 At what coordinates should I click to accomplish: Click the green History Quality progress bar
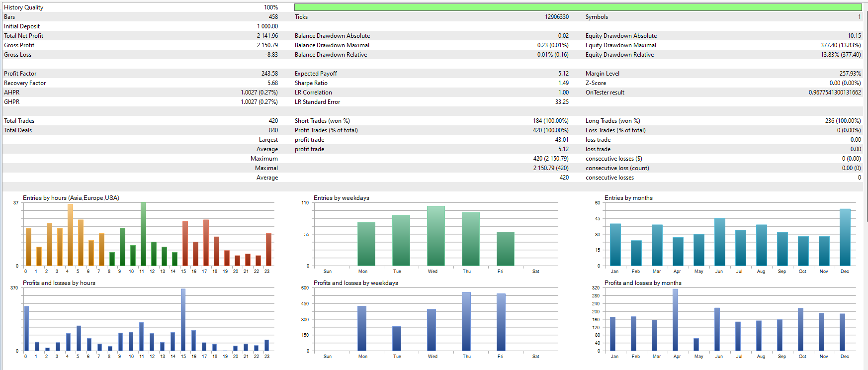click(578, 7)
